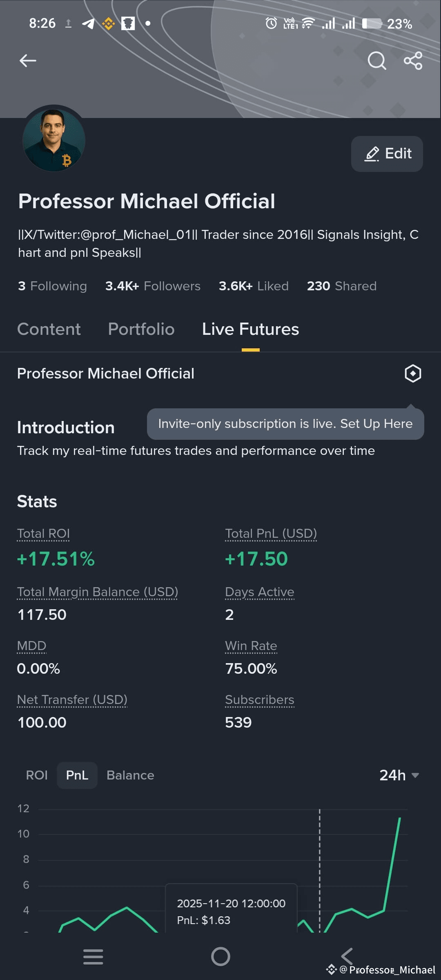Open the Content tab

point(49,329)
